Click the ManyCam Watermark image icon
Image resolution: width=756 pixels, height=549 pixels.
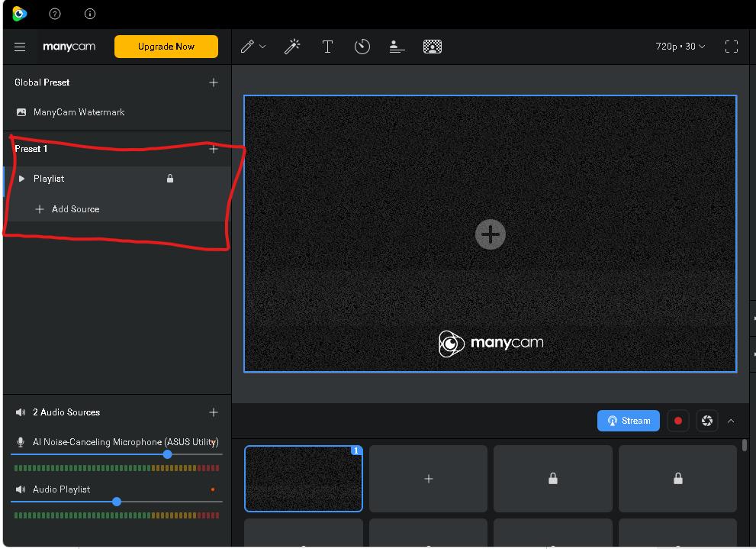click(21, 112)
